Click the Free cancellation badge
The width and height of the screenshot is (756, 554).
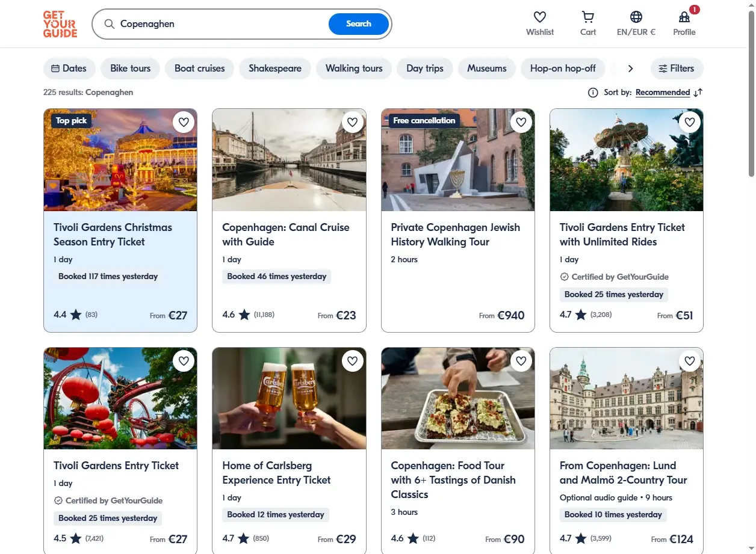click(x=424, y=121)
